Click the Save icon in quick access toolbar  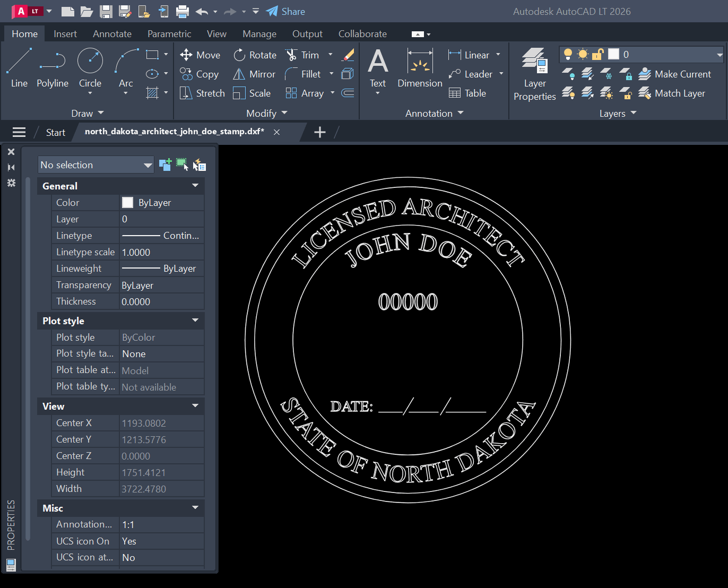point(106,11)
